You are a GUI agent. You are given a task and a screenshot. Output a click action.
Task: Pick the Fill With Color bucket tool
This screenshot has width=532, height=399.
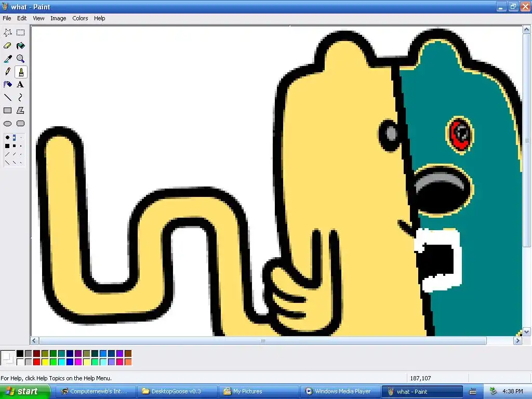pyautogui.click(x=21, y=46)
